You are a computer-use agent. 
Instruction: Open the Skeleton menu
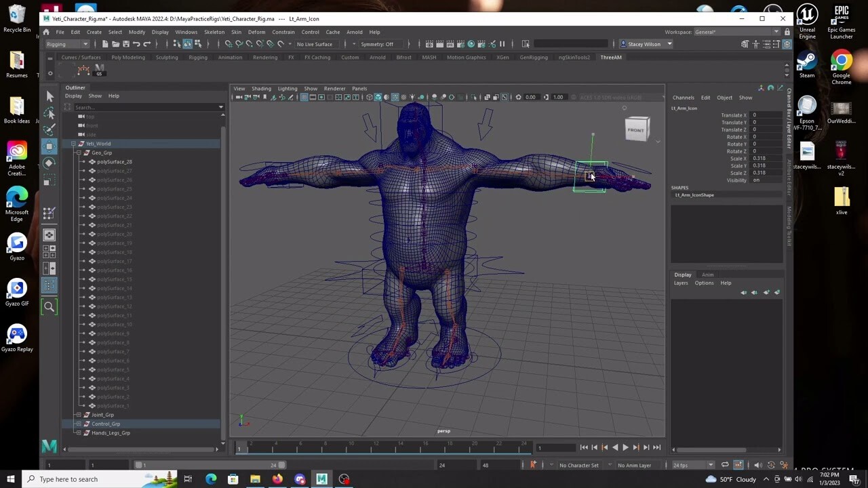tap(214, 32)
